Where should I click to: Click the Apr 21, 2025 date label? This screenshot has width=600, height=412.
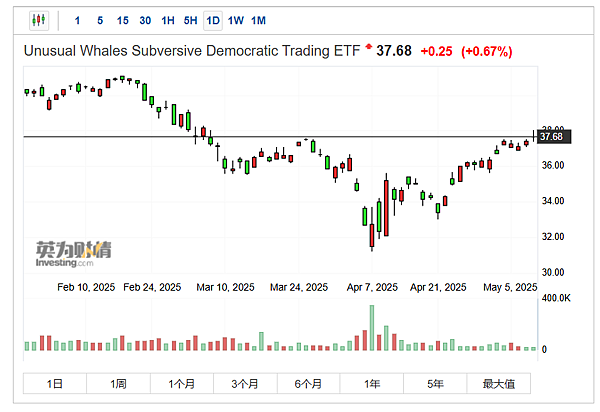tap(438, 287)
